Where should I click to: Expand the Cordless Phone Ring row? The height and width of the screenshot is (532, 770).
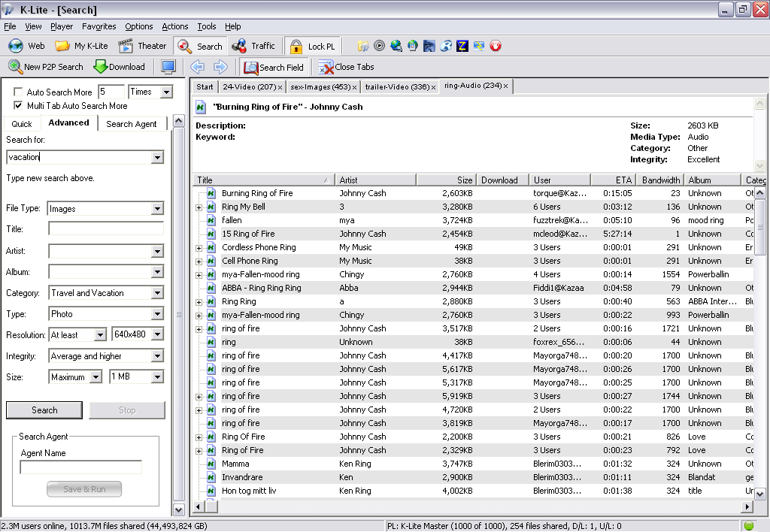pyautogui.click(x=199, y=248)
